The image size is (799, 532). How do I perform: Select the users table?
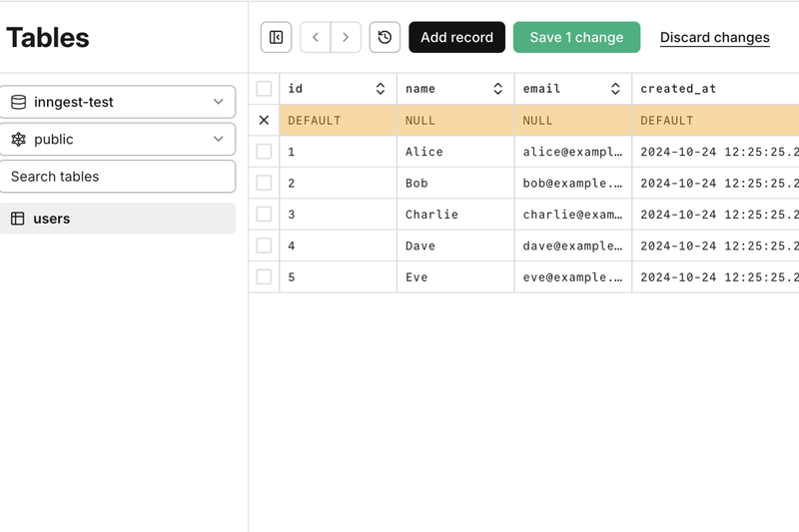[117, 219]
